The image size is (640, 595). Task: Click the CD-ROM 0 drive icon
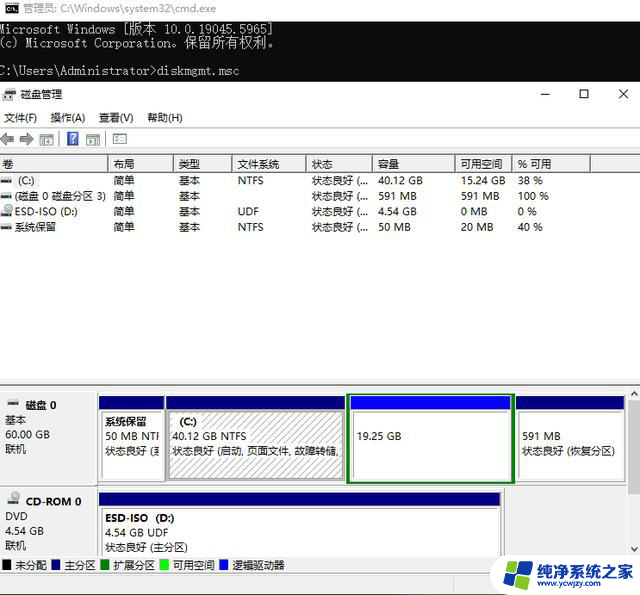(x=15, y=498)
